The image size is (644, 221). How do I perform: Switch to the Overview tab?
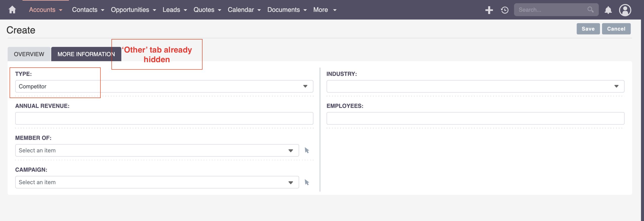coord(29,54)
